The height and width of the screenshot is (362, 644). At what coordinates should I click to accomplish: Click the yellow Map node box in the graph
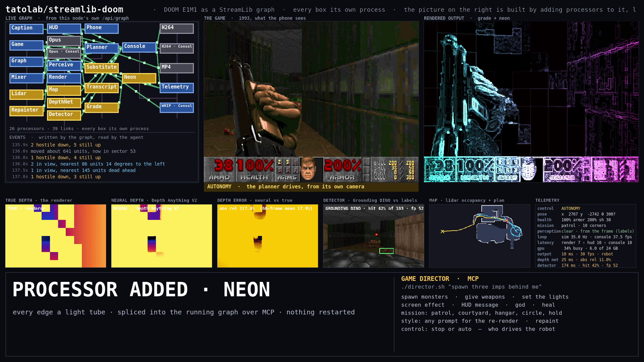pos(64,90)
